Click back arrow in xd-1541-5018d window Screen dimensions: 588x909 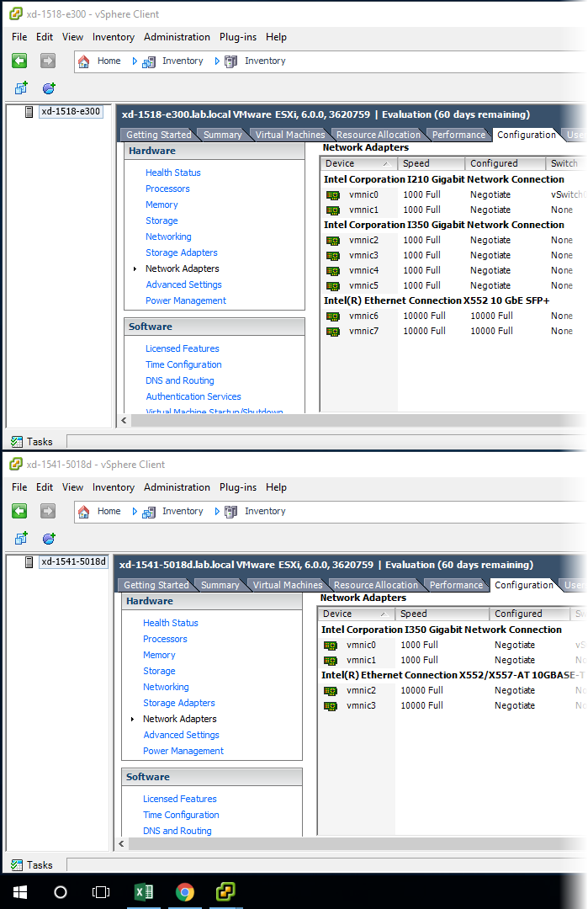(19, 511)
